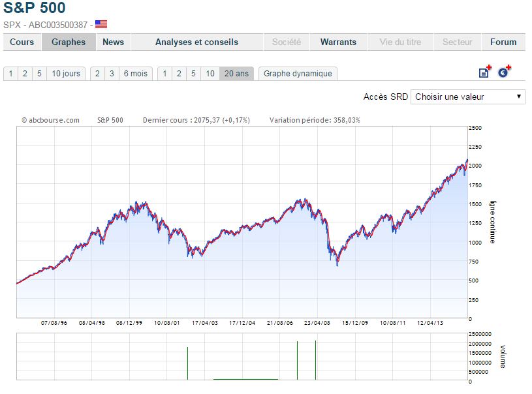Select the 20 ans period
The height and width of the screenshot is (394, 532).
[236, 74]
